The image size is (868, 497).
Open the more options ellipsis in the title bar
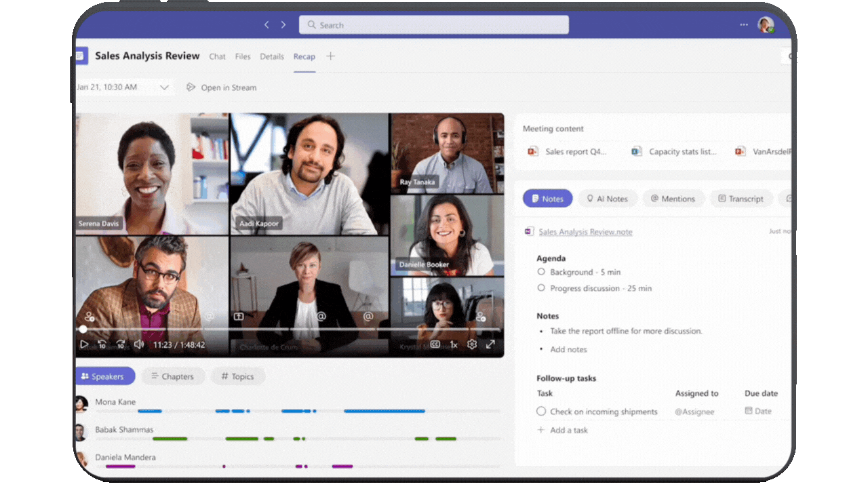pos(743,24)
